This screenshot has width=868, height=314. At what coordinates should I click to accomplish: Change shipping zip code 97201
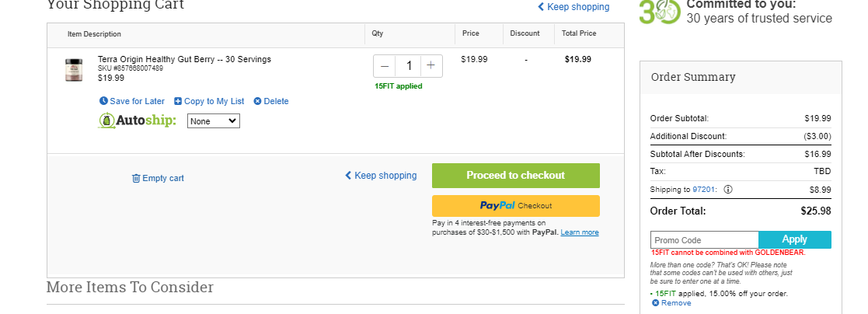(705, 190)
